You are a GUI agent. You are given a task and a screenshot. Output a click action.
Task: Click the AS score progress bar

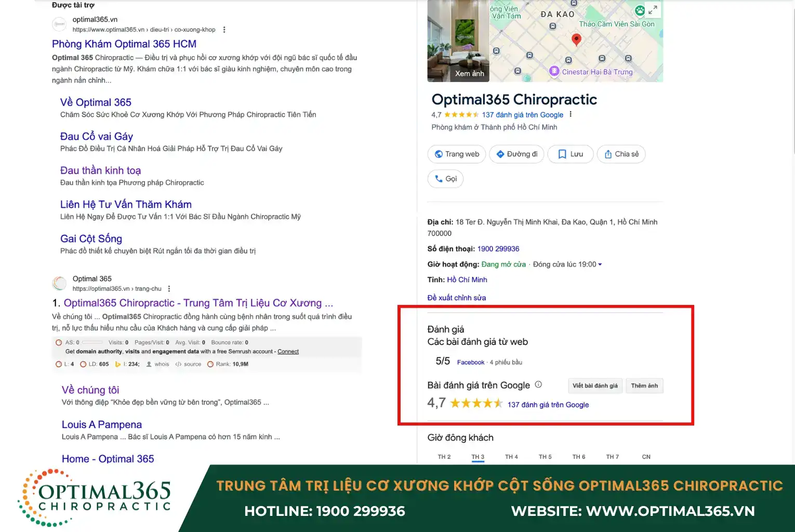pyautogui.click(x=92, y=342)
